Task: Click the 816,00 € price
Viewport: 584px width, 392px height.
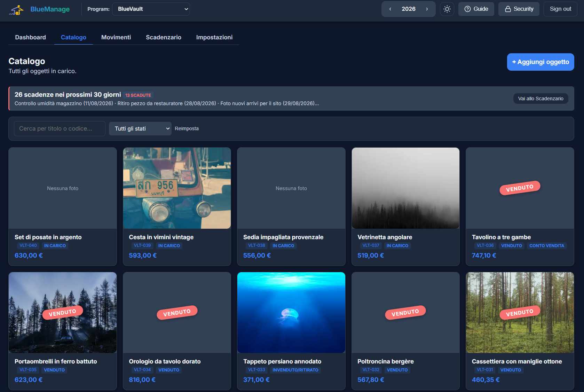Action: 142,380
